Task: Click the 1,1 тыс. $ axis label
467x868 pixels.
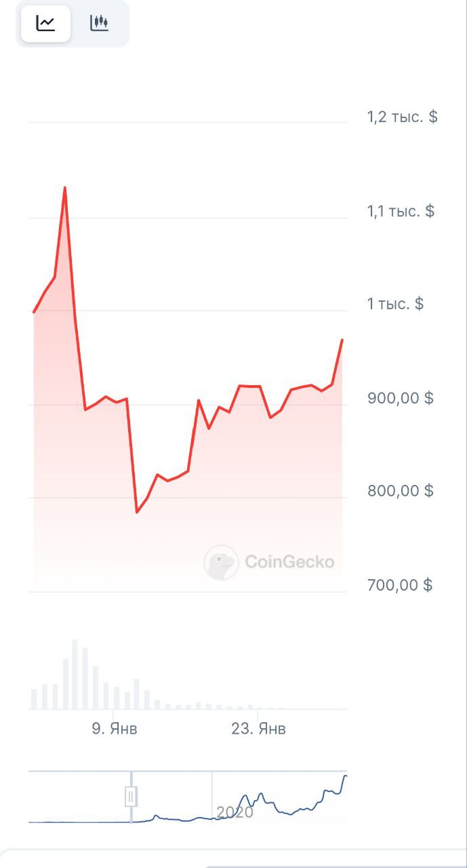Action: (401, 211)
